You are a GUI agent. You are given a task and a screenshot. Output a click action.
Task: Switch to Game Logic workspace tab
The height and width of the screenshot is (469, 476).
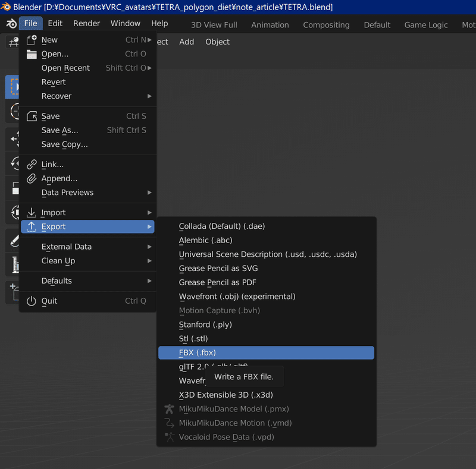(426, 25)
